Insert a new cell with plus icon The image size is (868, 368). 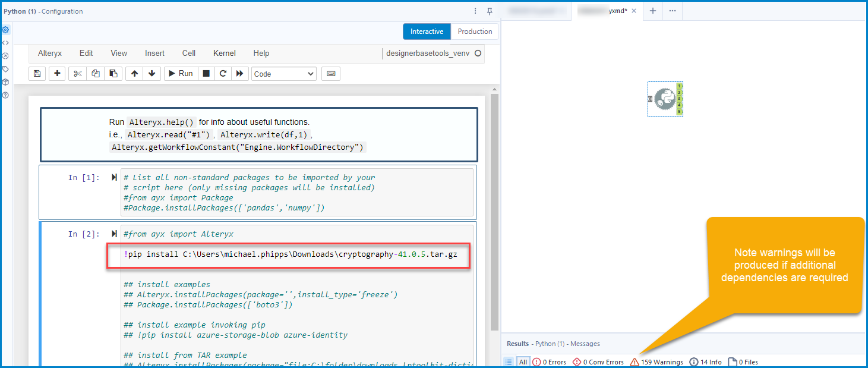(57, 74)
